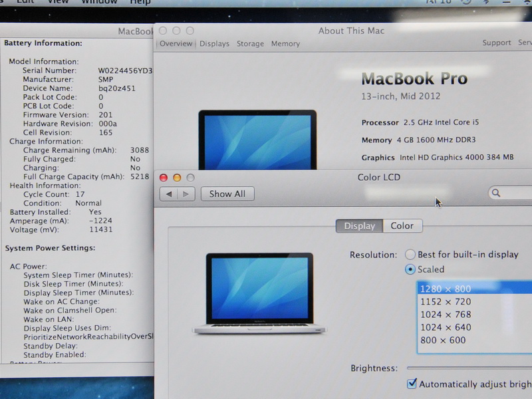Click the MacBook Pro image in About This Mac
Screen dimensions: 532x399
pyautogui.click(x=257, y=140)
